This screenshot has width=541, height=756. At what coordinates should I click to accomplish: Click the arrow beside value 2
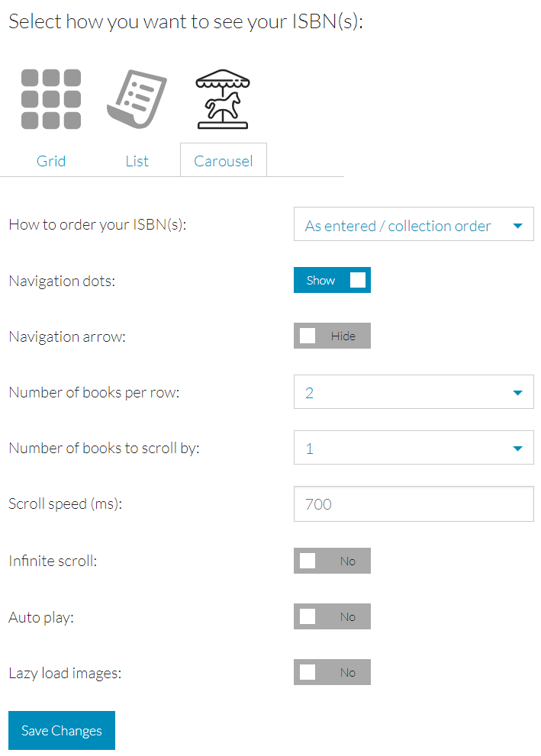pyautogui.click(x=518, y=393)
